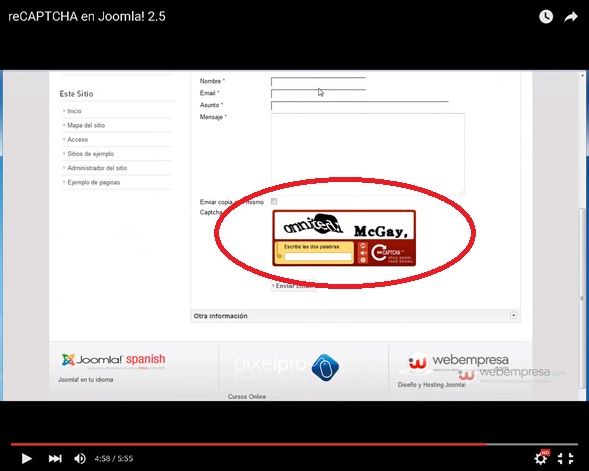The image size is (589, 471).
Task: Open the Inicio menu link
Action: pos(74,111)
